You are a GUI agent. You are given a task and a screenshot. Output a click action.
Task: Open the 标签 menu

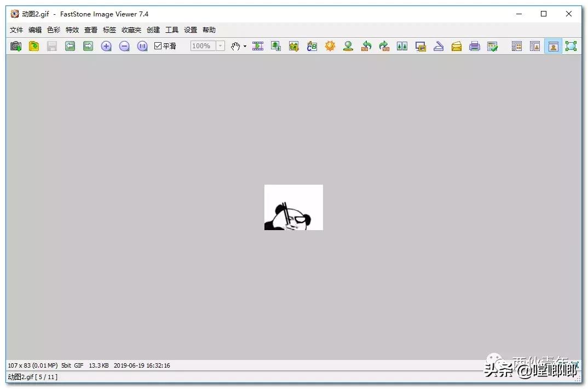109,30
